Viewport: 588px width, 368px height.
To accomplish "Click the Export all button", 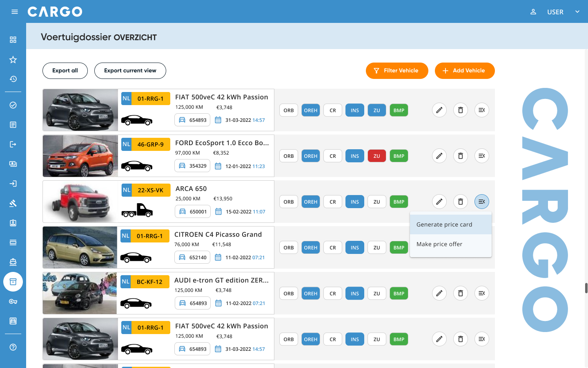I will point(65,70).
